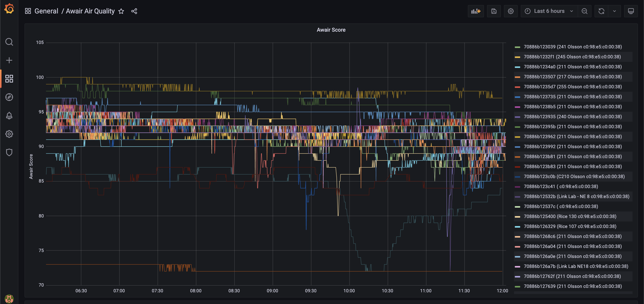Viewport: 644px width, 304px height.
Task: Toggle series 70886b123039 (241 Olsson) in legend
Action: [x=573, y=47]
